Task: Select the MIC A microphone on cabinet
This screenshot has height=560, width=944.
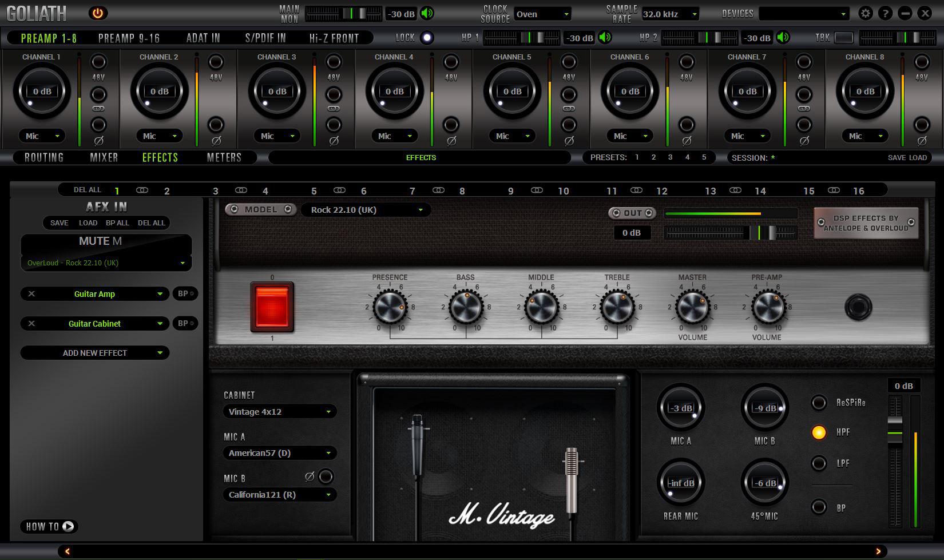Action: tap(418, 446)
